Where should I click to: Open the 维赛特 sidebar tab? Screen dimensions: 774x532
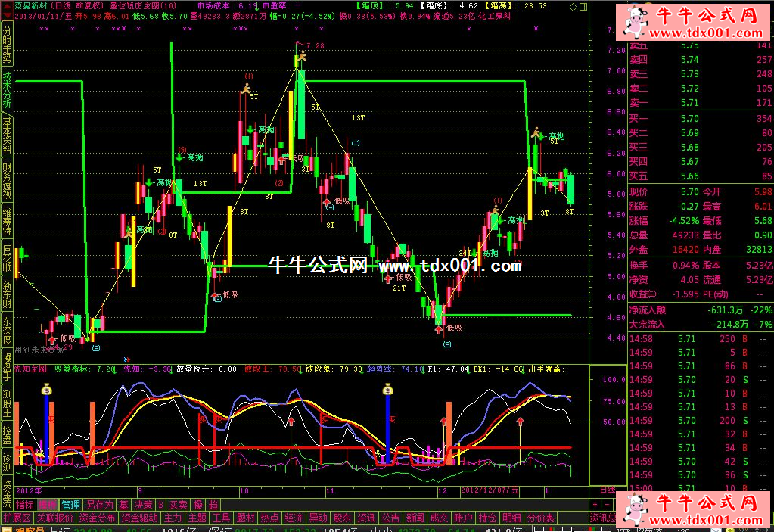pos(7,221)
